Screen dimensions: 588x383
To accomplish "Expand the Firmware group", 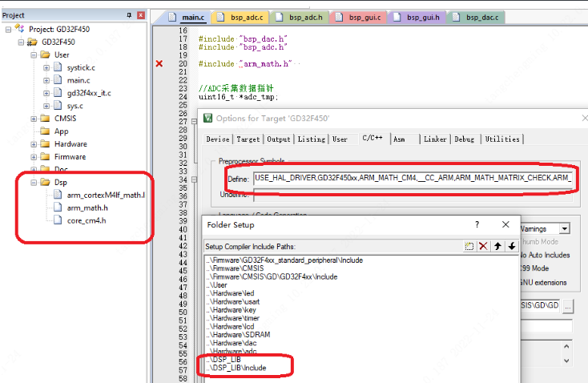I will (x=34, y=157).
